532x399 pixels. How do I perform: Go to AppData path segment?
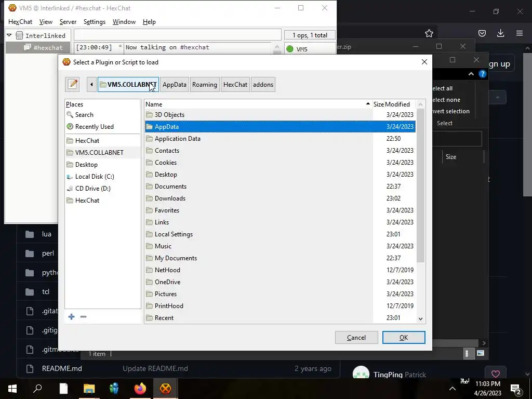tap(175, 85)
